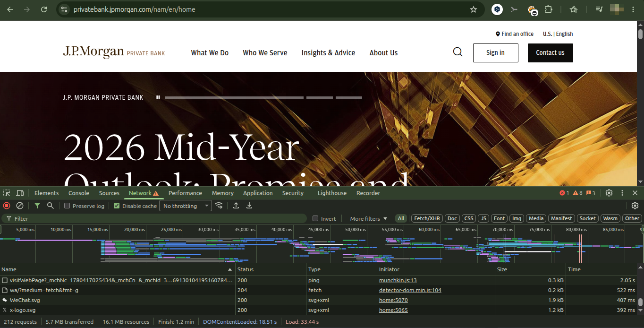Filter requests by CSS
644x328 pixels.
click(x=469, y=218)
